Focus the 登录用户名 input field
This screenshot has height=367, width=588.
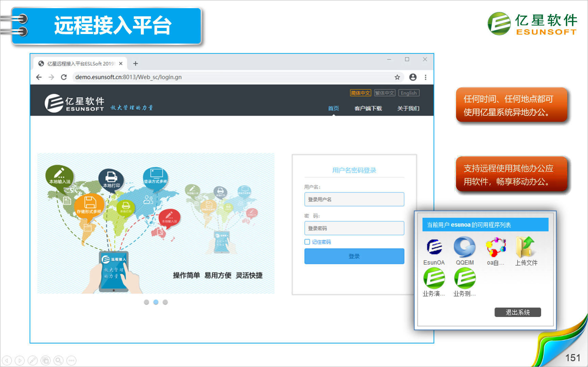[x=354, y=199]
